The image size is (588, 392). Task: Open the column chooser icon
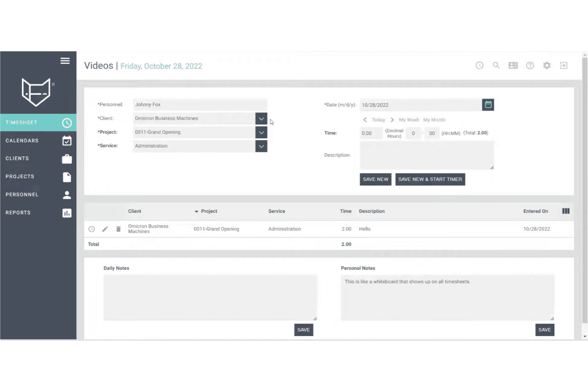tap(566, 211)
